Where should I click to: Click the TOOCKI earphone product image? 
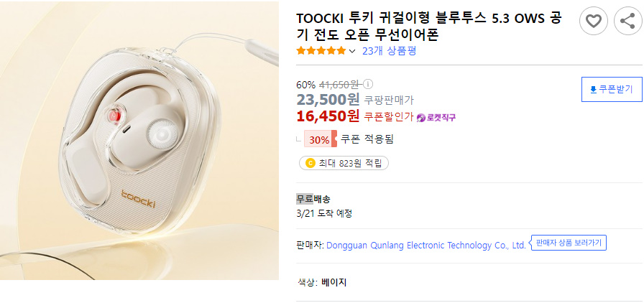[x=139, y=141]
